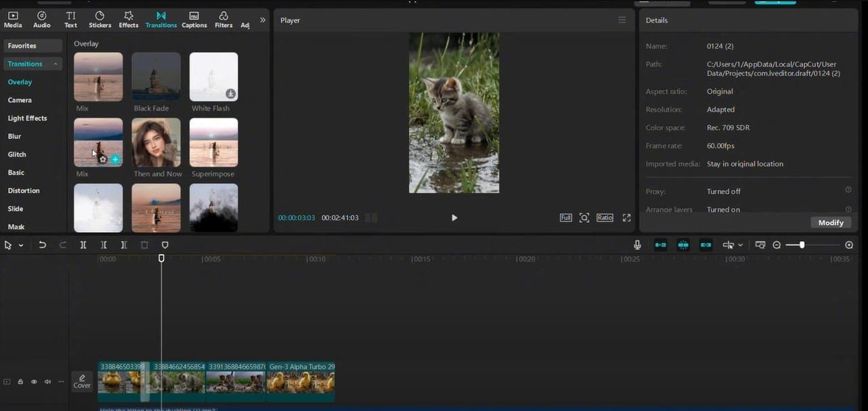Open the cursor tool dropdown arrow
The width and height of the screenshot is (868, 411).
point(21,245)
